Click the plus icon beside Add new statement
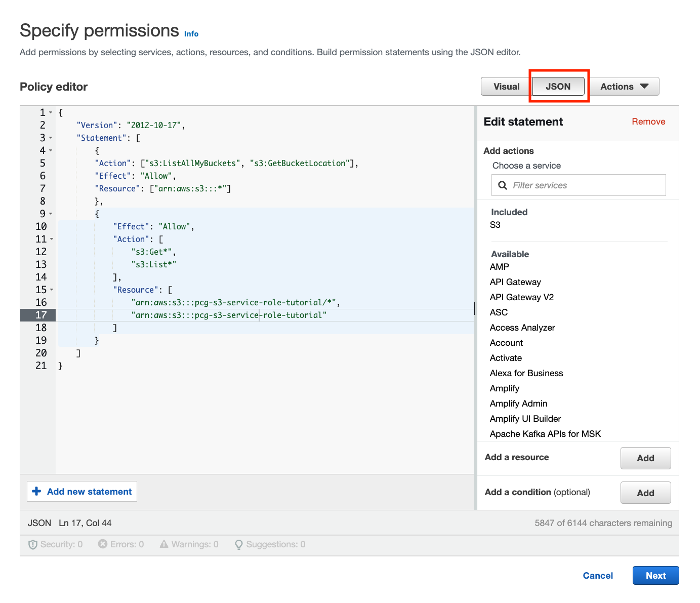This screenshot has height=603, width=700. tap(36, 491)
